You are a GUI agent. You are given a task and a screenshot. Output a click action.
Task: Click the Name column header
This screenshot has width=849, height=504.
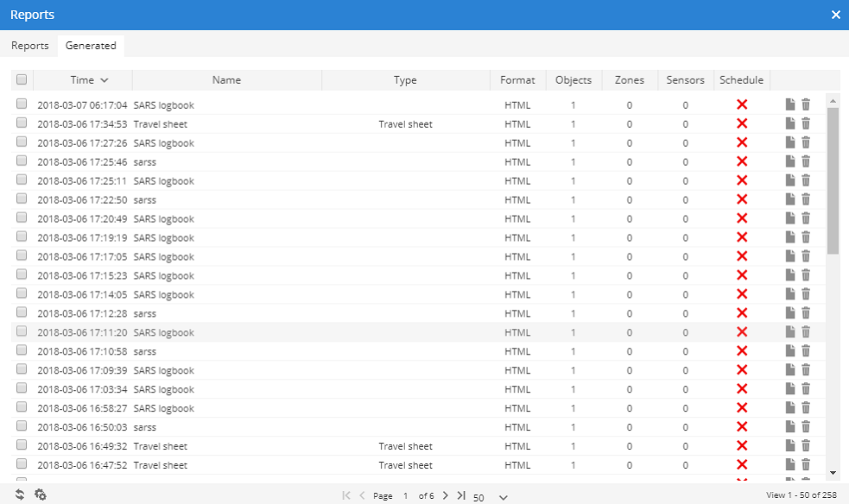(226, 80)
